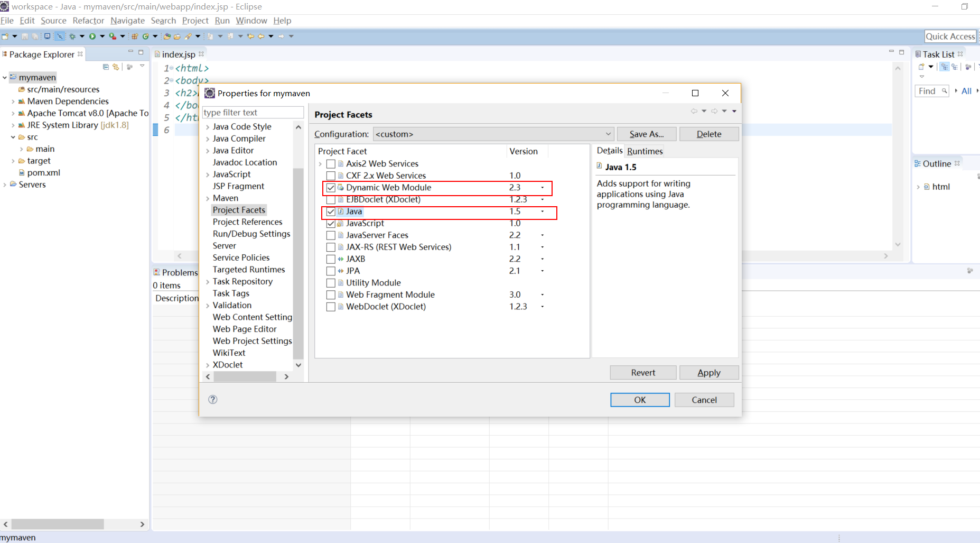Click the properties tree horizontal scrollbar thumb

coord(245,376)
